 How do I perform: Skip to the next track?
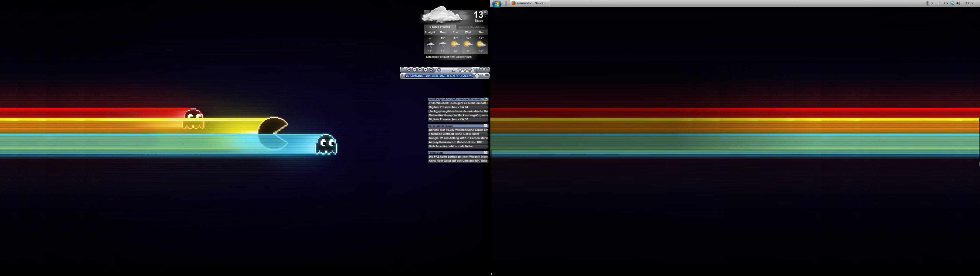point(431,70)
